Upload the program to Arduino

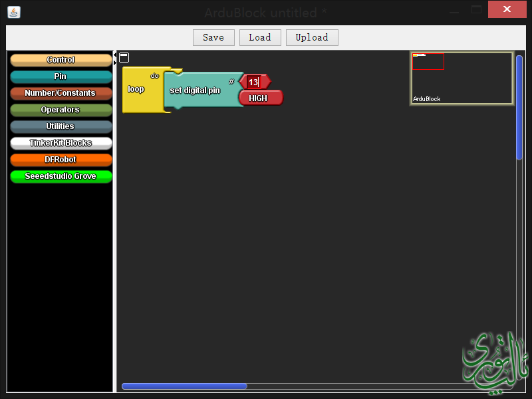(x=312, y=37)
